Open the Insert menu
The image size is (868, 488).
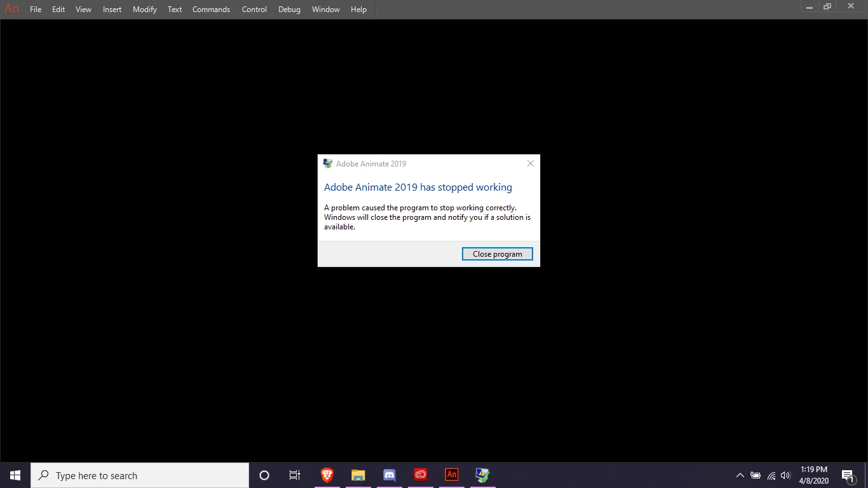coord(112,10)
